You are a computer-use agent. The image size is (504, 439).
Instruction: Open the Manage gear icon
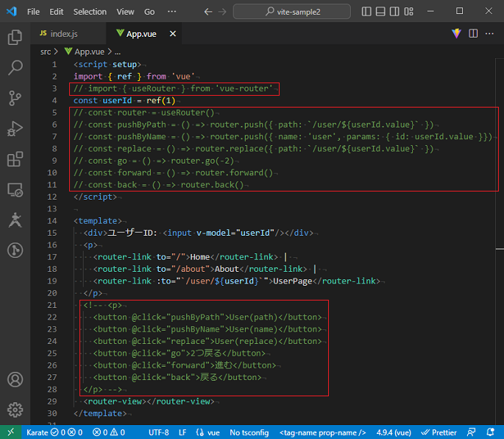[15, 410]
